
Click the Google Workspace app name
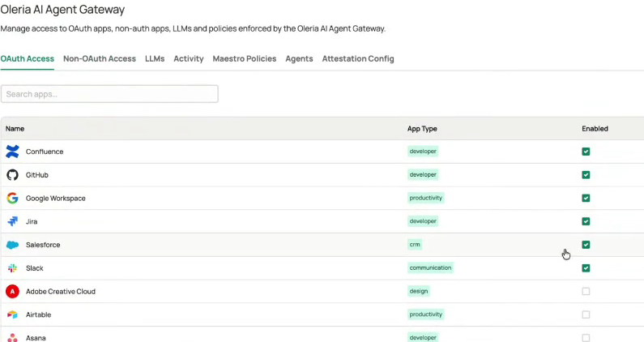tap(55, 198)
